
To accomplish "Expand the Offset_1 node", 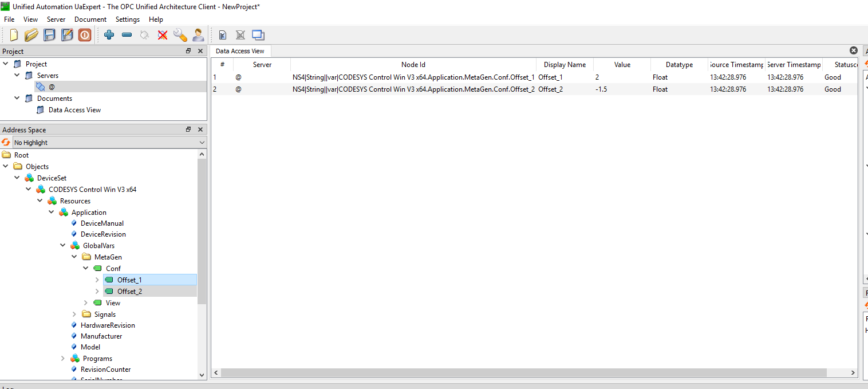I will pyautogui.click(x=97, y=280).
